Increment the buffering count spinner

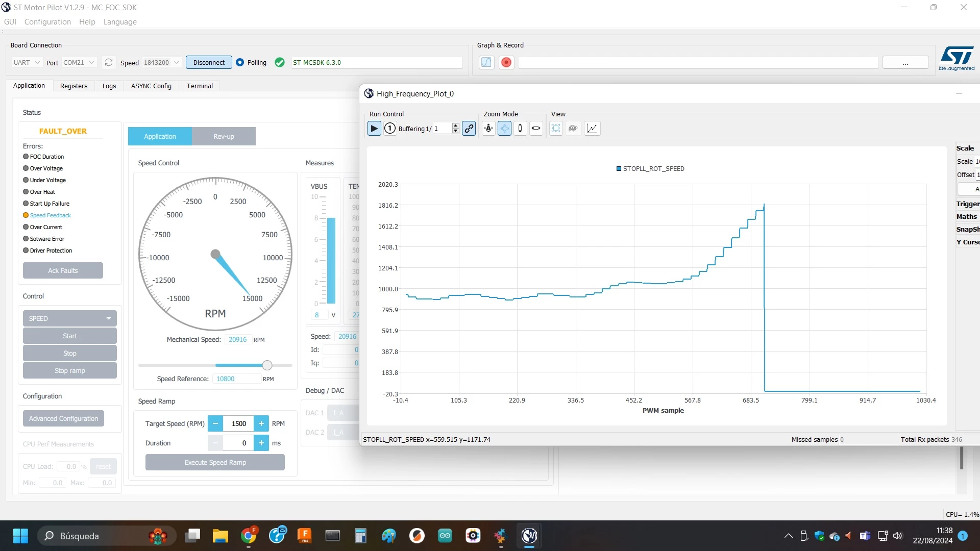pos(456,126)
